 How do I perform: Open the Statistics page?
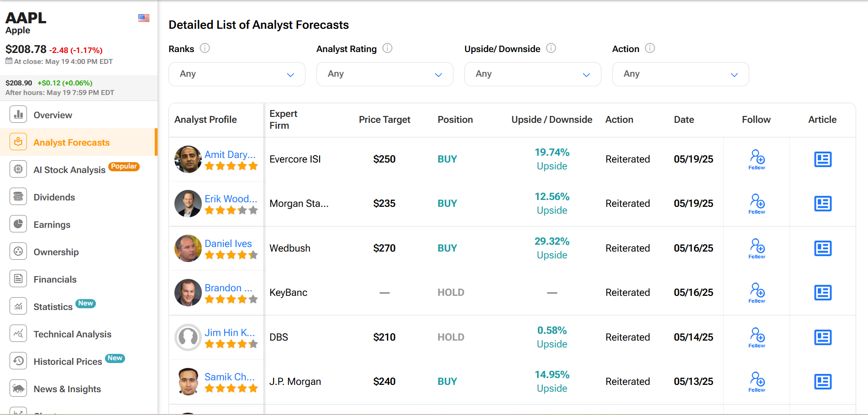53,307
